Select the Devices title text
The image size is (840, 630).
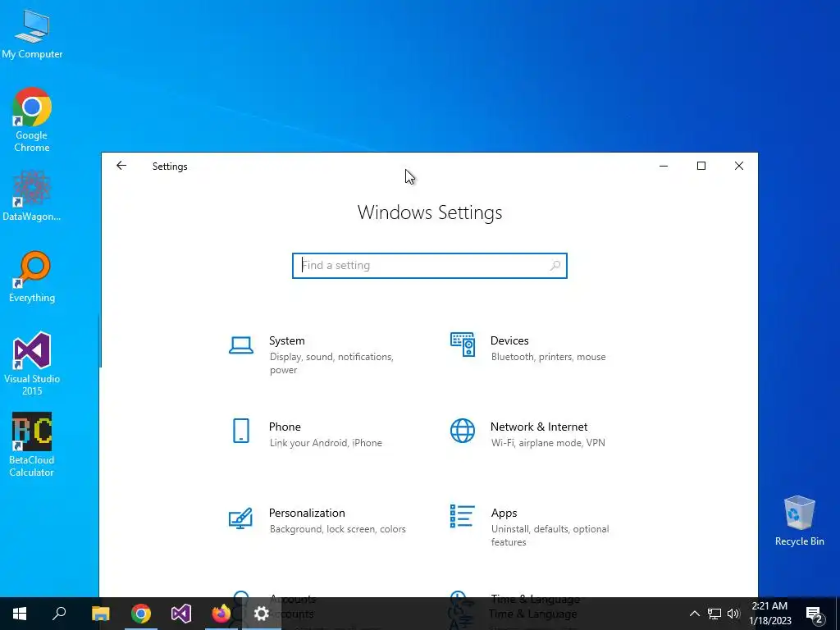coord(509,340)
